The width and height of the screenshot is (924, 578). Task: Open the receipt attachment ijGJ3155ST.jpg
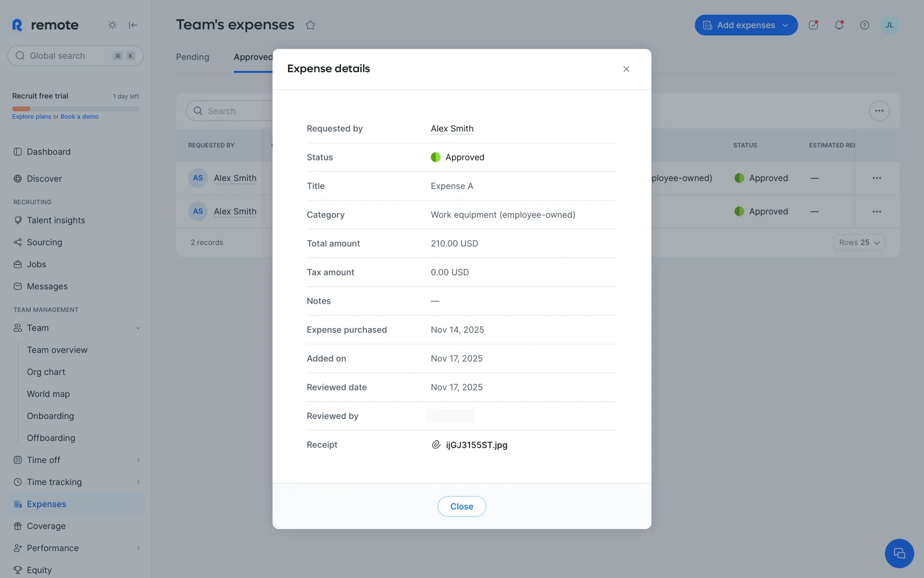click(476, 445)
